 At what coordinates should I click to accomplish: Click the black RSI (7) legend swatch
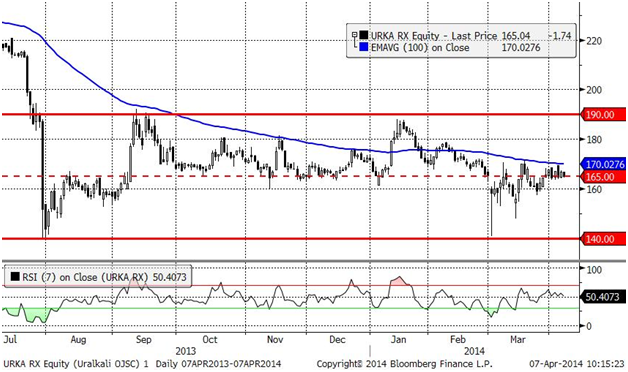pyautogui.click(x=14, y=277)
